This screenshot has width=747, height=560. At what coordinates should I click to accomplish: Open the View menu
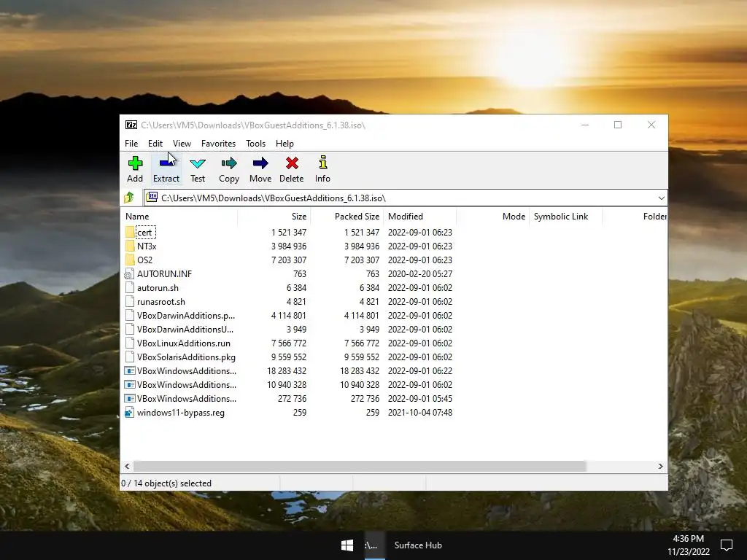tap(182, 144)
